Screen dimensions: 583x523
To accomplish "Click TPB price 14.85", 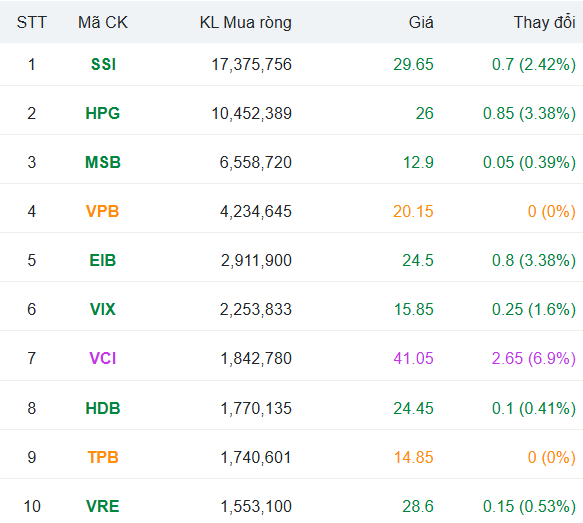I will (413, 457).
